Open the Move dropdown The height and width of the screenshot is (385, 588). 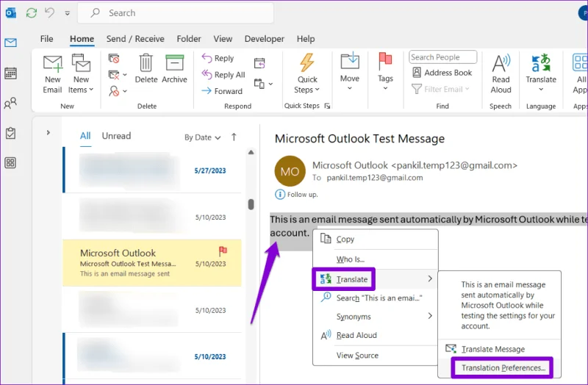(x=350, y=72)
